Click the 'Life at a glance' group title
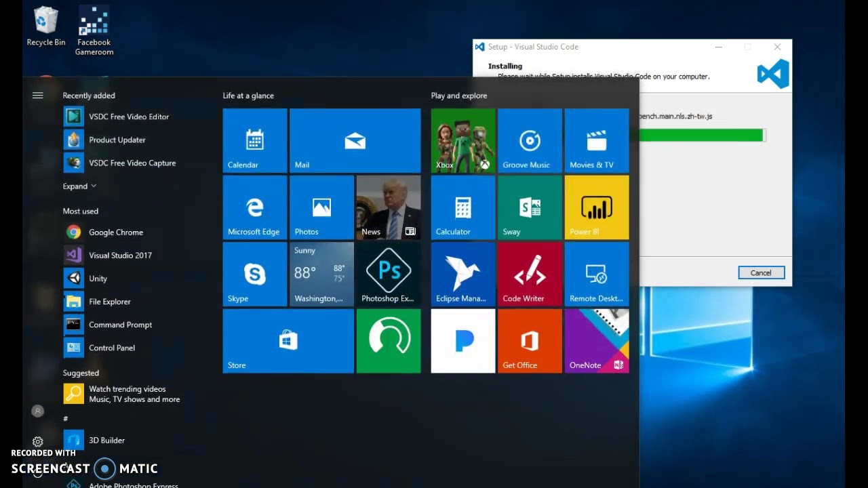This screenshot has width=868, height=488. [248, 96]
